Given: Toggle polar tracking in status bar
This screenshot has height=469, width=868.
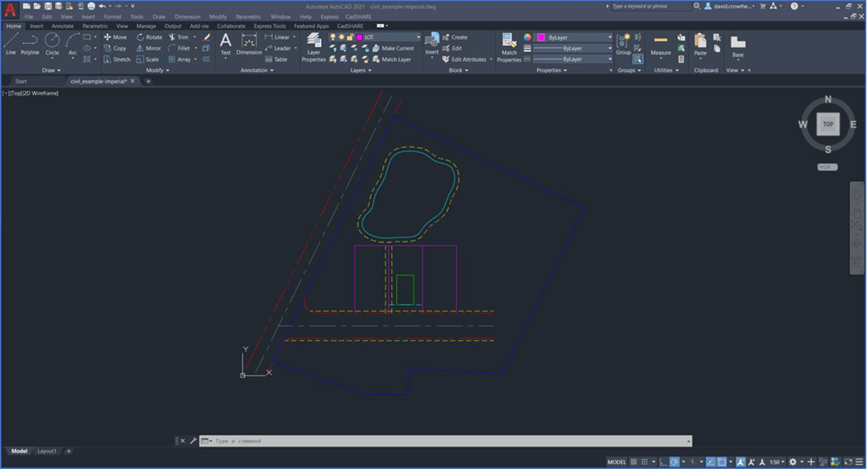Looking at the screenshot, I should (x=674, y=462).
